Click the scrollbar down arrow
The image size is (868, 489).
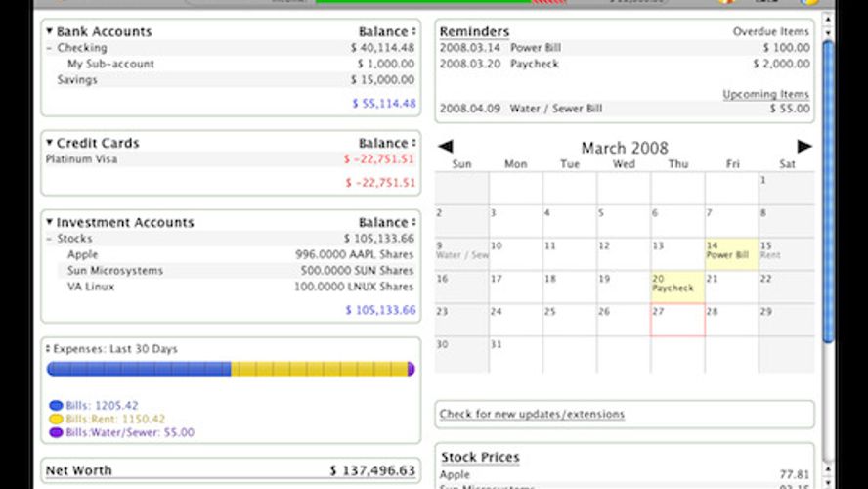click(828, 482)
